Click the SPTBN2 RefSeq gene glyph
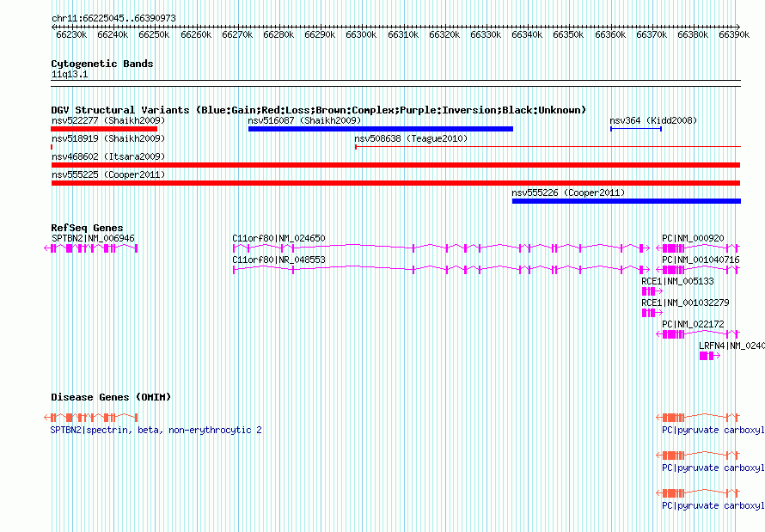765x532 pixels. tap(91, 248)
